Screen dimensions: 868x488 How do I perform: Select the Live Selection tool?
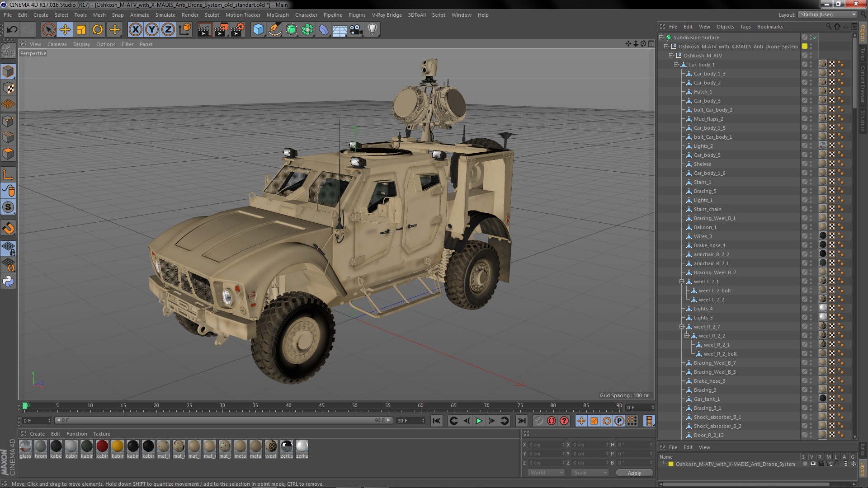click(x=48, y=30)
